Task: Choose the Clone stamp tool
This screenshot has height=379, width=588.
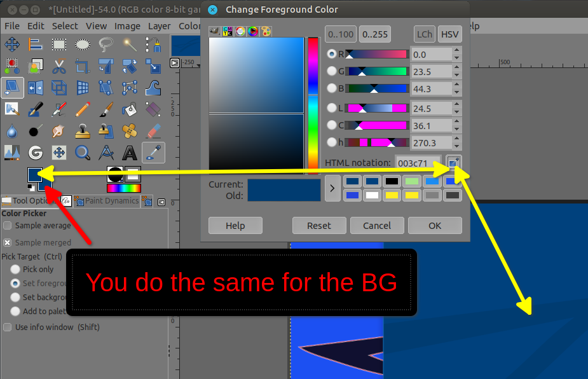Action: point(83,132)
